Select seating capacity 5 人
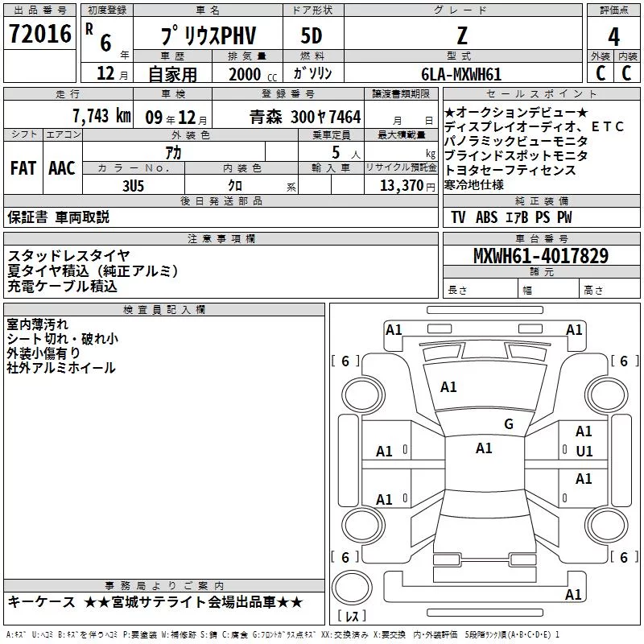The height and width of the screenshot is (644, 644). 346,153
